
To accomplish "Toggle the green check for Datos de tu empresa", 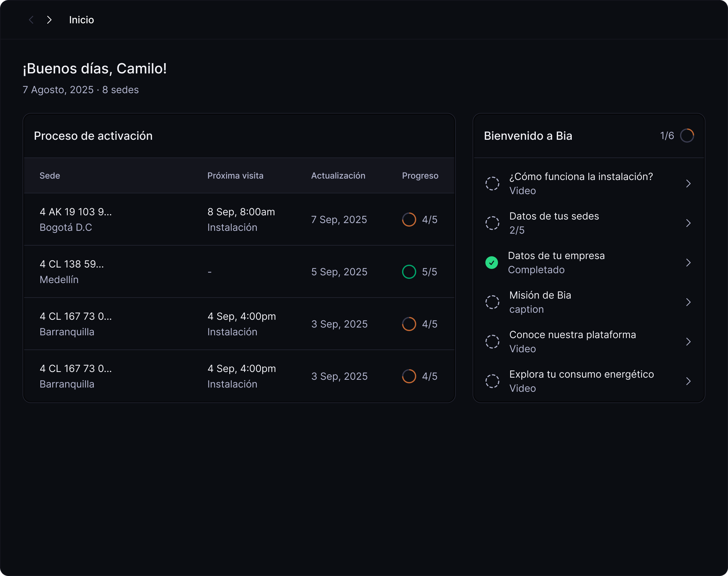I will (x=491, y=263).
